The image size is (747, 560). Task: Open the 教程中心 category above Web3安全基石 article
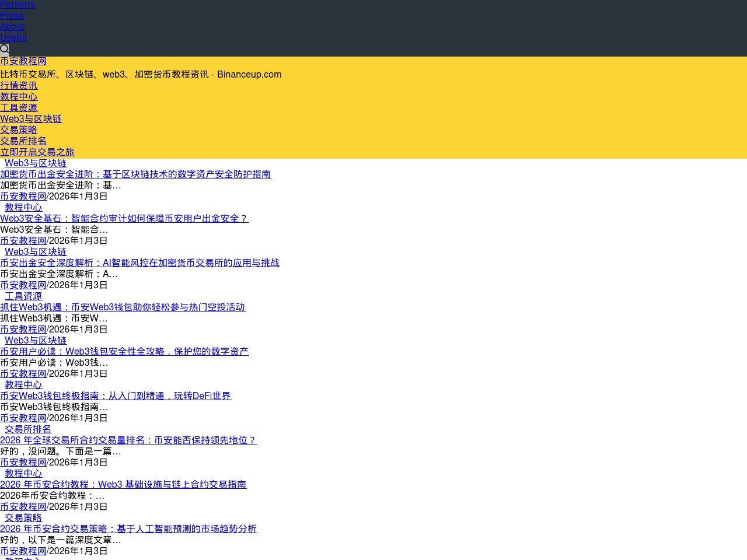pos(23,208)
